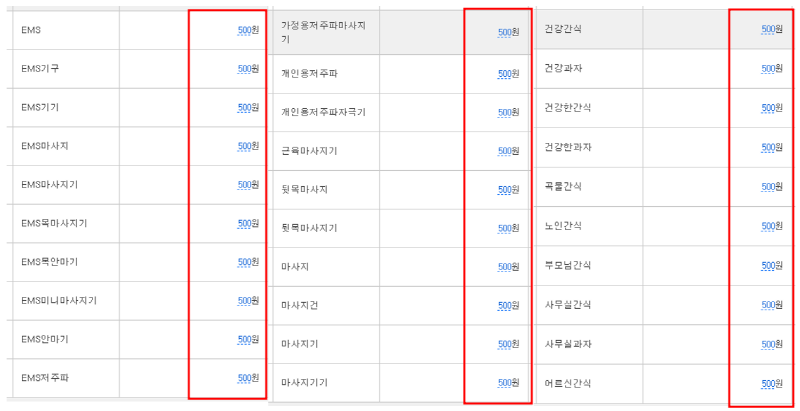The width and height of the screenshot is (800, 411).
Task: Open the 500원 link for 가정용저주파마사지기
Action: click(x=509, y=33)
